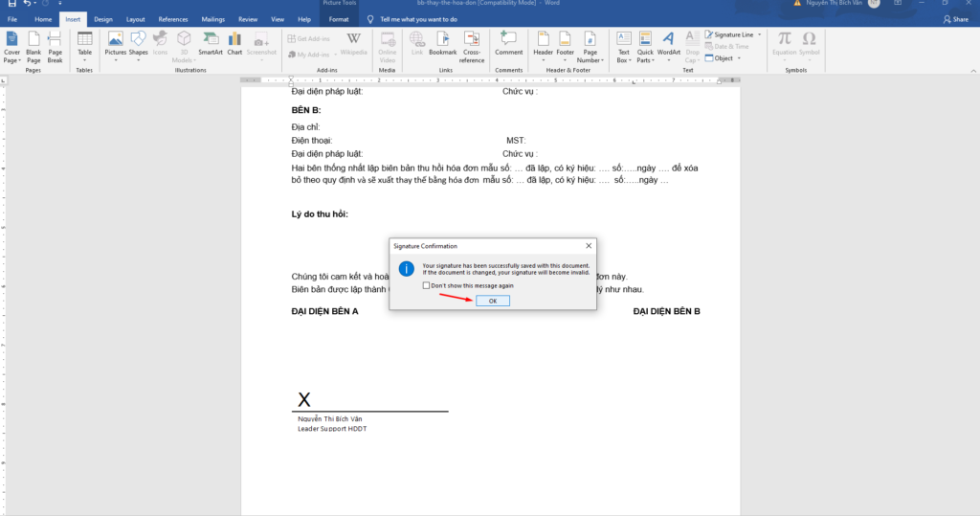Viewport: 980px width, 516px height.
Task: Open the Shapes gallery dropdown
Action: (138, 59)
